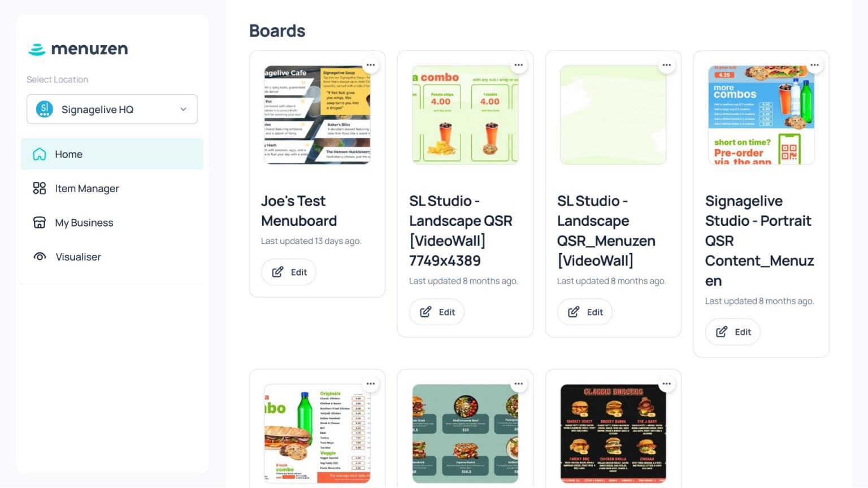Click the Visualiser eye icon

(40, 256)
